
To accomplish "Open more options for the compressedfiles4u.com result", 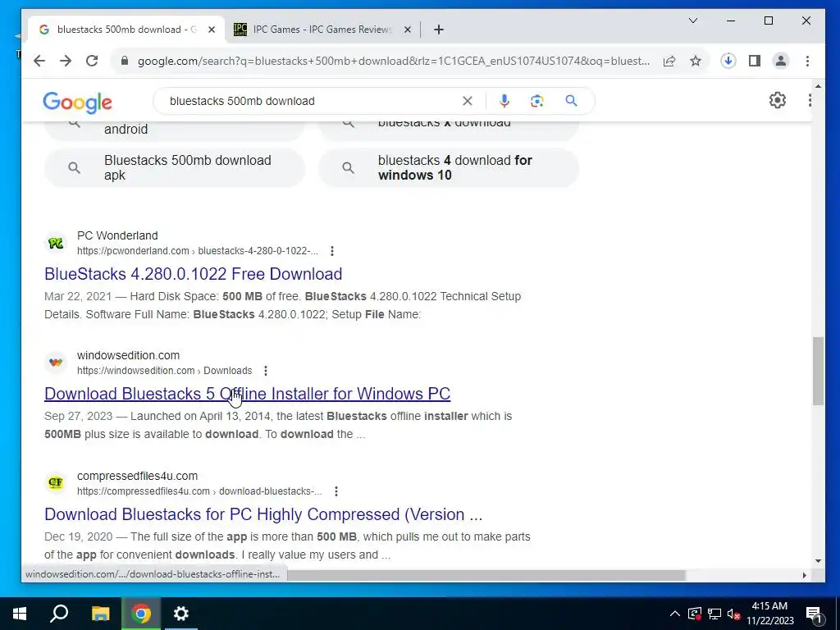I will point(336,491).
